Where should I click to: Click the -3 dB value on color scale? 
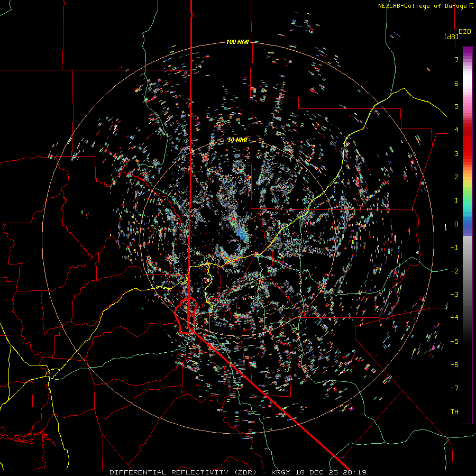click(x=454, y=295)
